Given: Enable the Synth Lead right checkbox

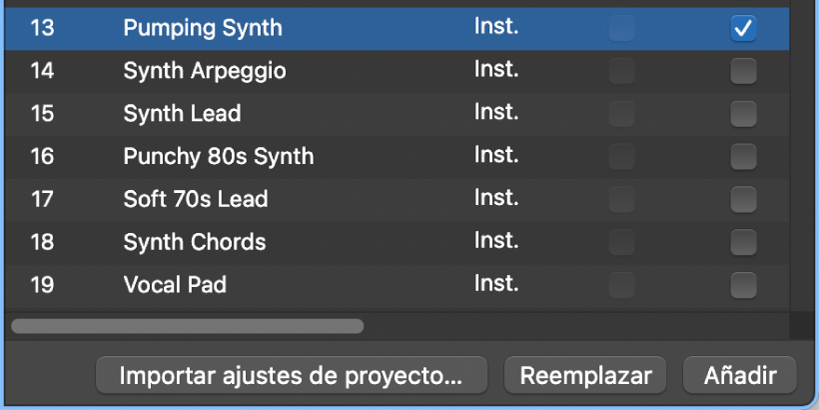Looking at the screenshot, I should [743, 115].
